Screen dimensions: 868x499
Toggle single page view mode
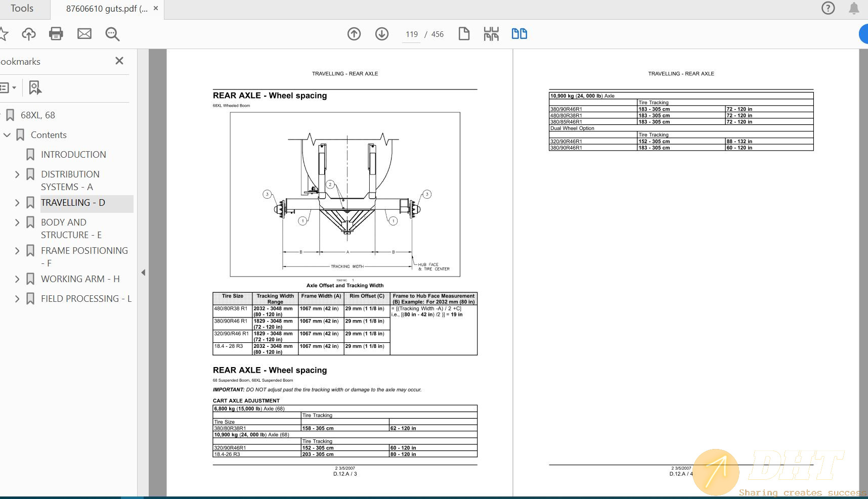tap(463, 33)
